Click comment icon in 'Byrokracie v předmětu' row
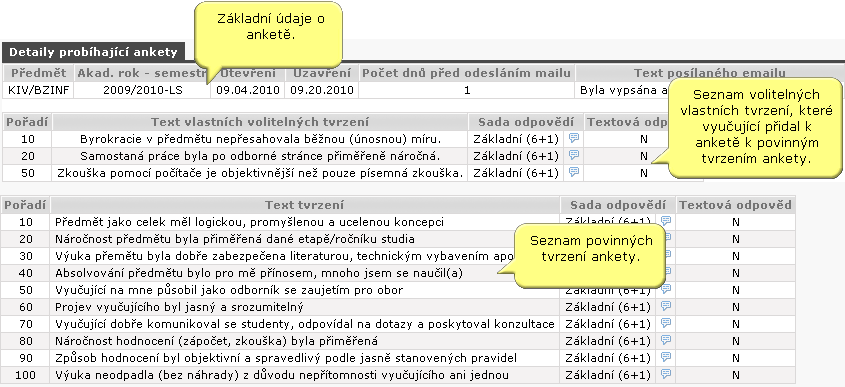Screen dimensions: 845x387 click(x=574, y=139)
